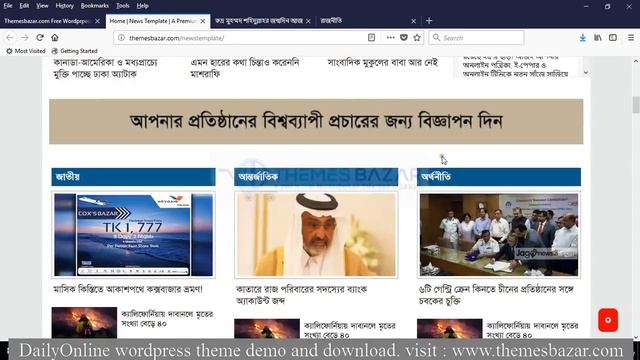Open the downloads arrow icon
640x360 pixels.
coord(583,38)
